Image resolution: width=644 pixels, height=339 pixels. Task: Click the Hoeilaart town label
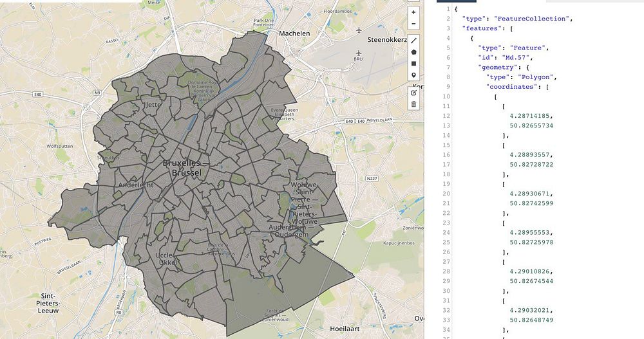(x=345, y=329)
